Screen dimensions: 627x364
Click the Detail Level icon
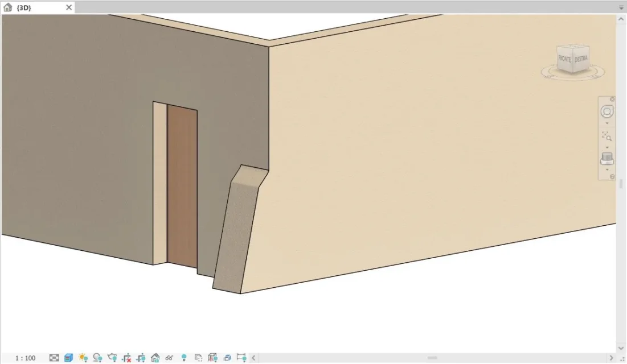pos(54,358)
